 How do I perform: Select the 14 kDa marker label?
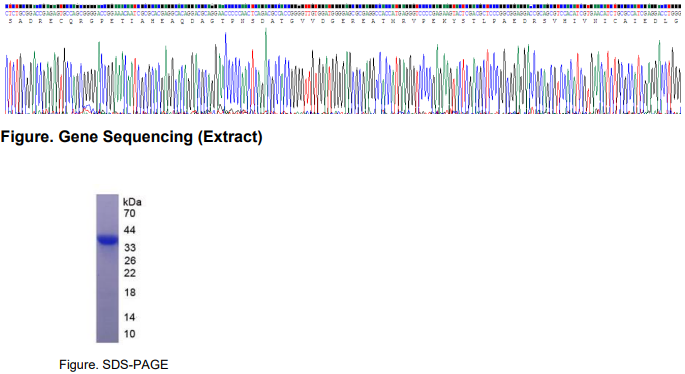(129, 317)
